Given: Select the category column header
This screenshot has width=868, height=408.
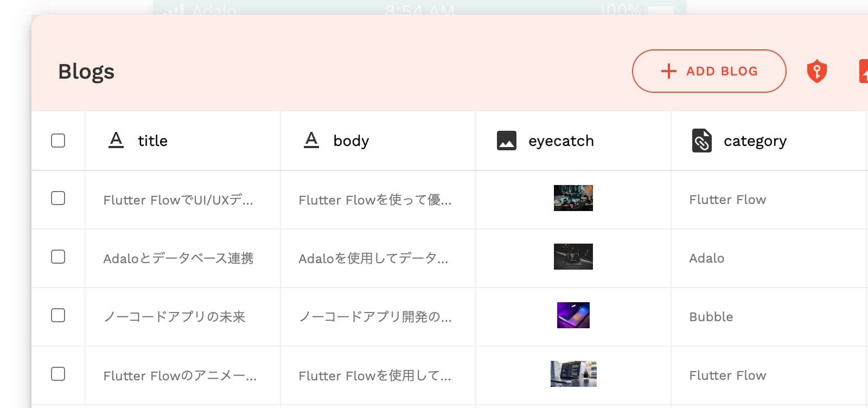Looking at the screenshot, I should pyautogui.click(x=769, y=141).
